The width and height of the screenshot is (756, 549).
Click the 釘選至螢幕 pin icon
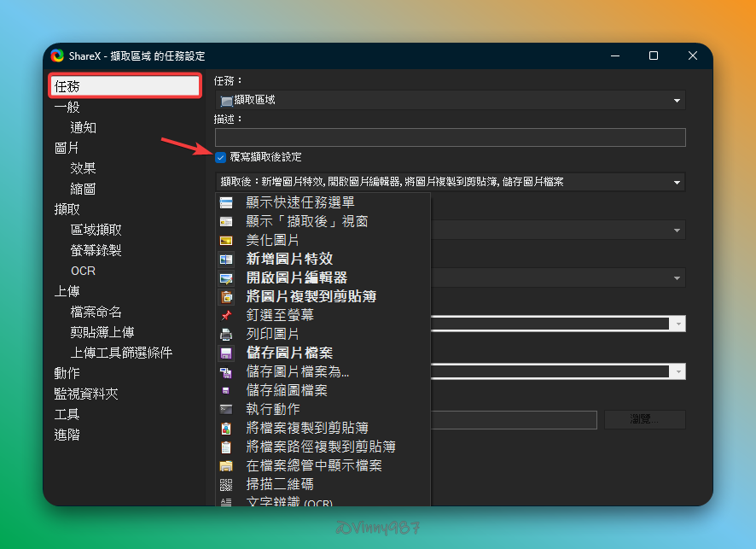(x=226, y=315)
